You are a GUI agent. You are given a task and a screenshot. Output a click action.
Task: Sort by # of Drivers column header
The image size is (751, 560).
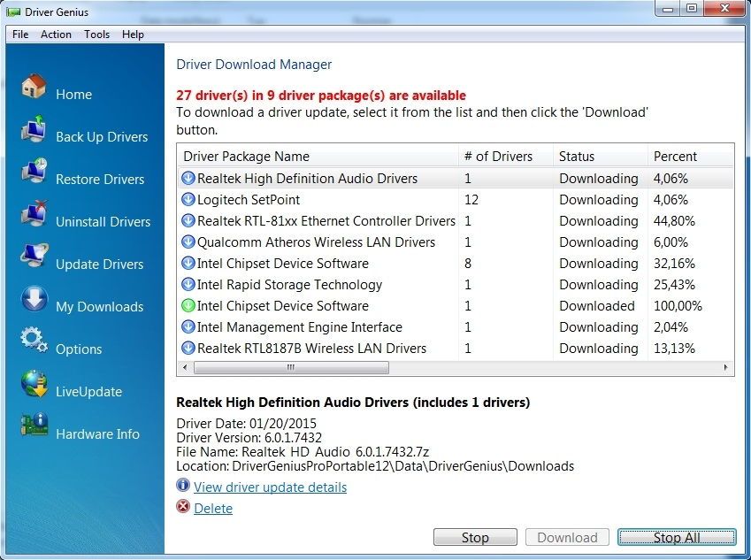pos(506,157)
